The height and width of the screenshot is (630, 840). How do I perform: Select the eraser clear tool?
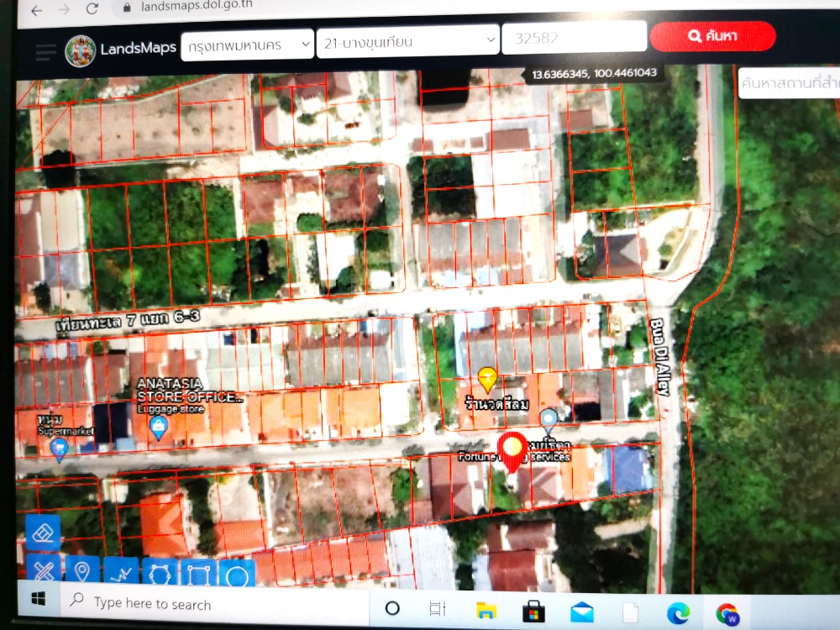(x=42, y=531)
